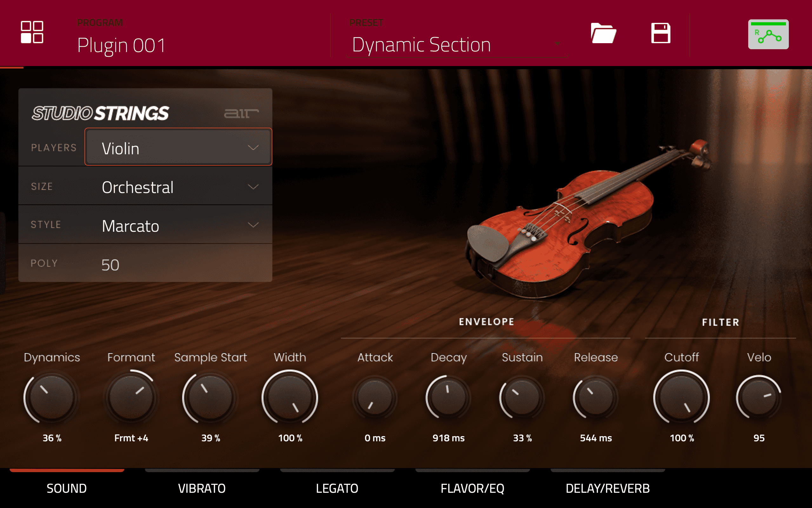Image resolution: width=812 pixels, height=508 pixels.
Task: Expand the Size Orchestral dropdown
Action: 178,187
